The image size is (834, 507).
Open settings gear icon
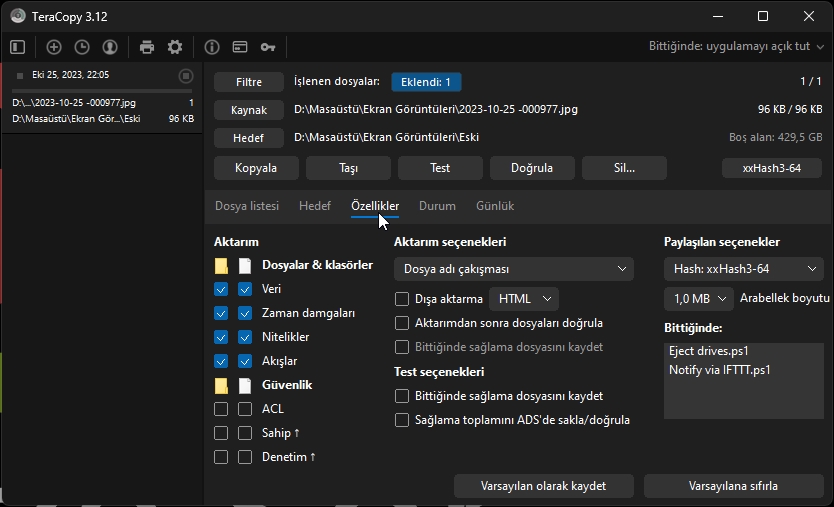tap(175, 47)
